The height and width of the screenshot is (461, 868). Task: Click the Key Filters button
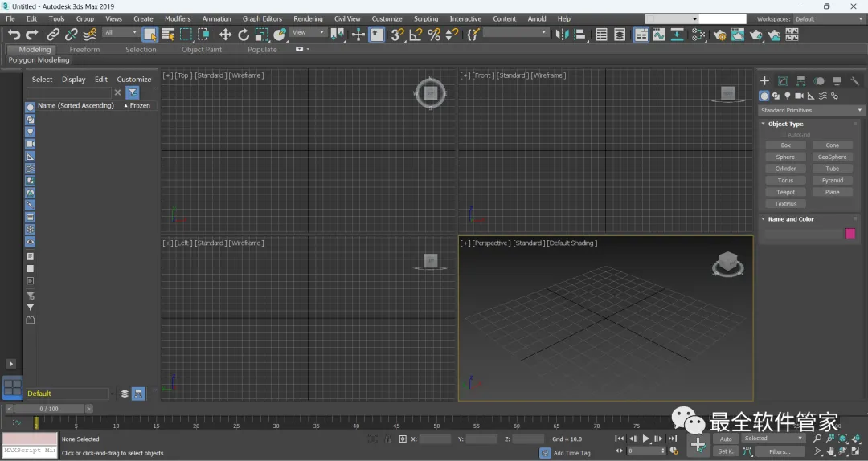[x=779, y=451]
